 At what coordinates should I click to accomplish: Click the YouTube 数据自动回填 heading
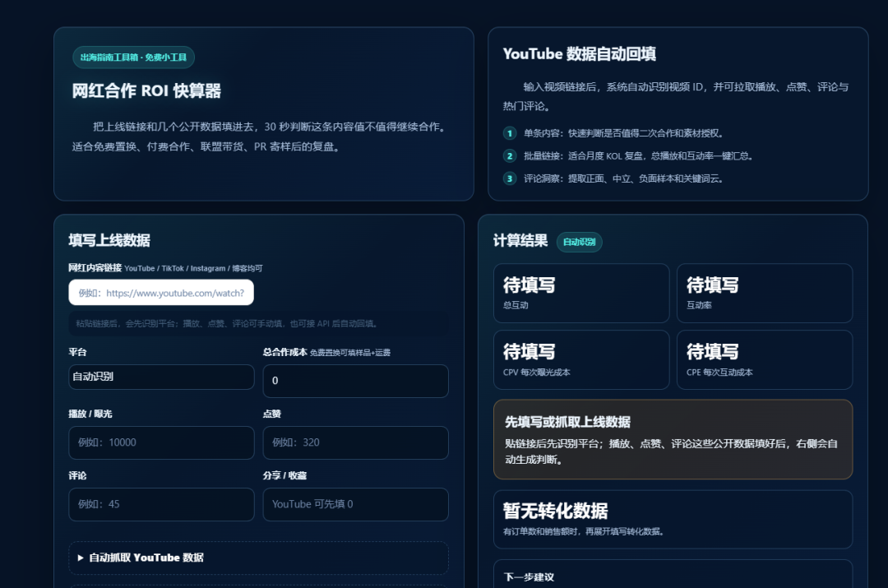point(580,53)
